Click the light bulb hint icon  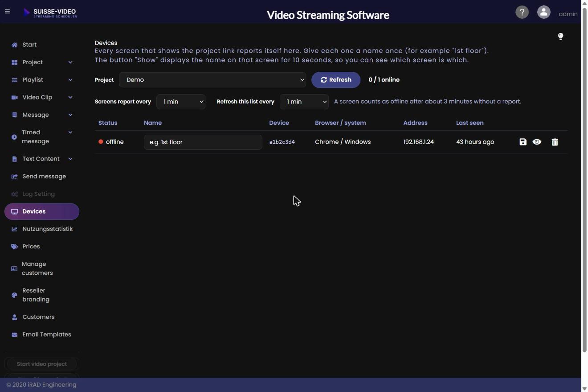pyautogui.click(x=560, y=37)
